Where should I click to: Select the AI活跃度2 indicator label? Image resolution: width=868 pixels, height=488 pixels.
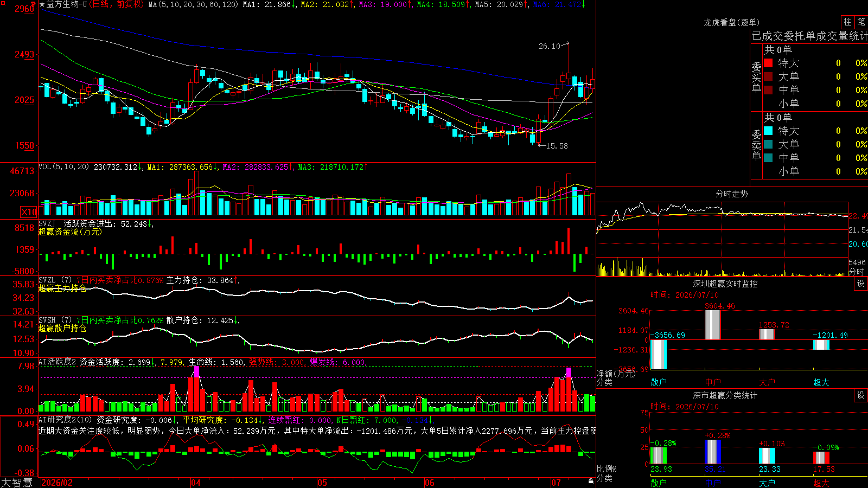click(58, 362)
